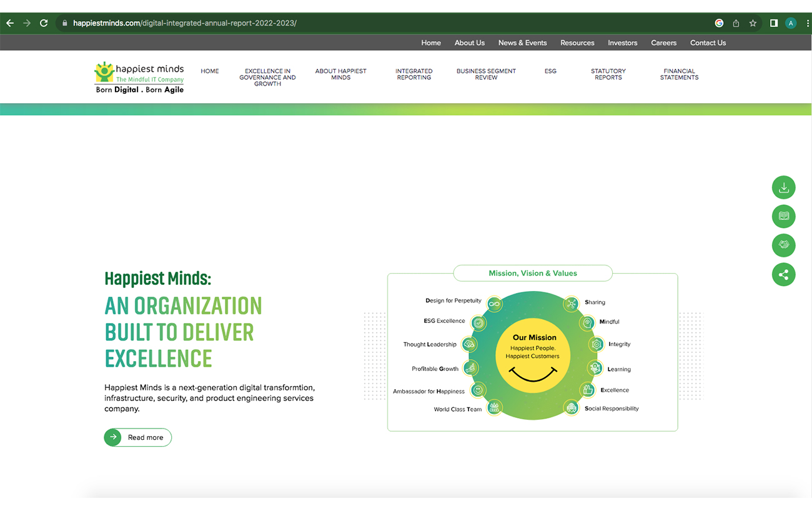812x511 pixels.
Task: Click the 'Thought Leadership' label
Action: pos(430,344)
